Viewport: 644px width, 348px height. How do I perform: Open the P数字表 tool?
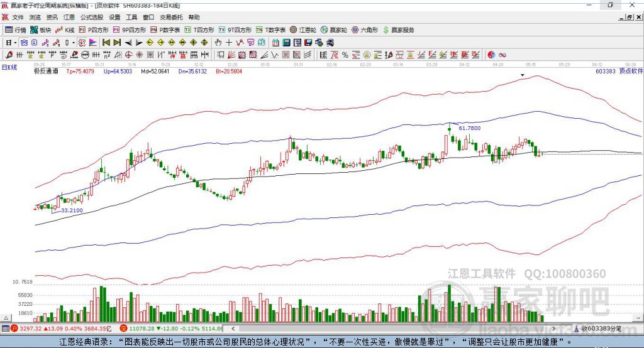(165, 30)
